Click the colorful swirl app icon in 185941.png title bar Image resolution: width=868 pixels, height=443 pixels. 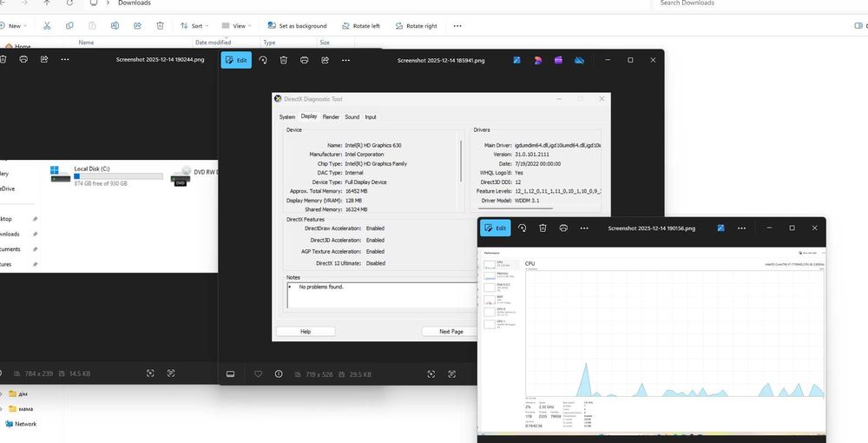pyautogui.click(x=537, y=60)
